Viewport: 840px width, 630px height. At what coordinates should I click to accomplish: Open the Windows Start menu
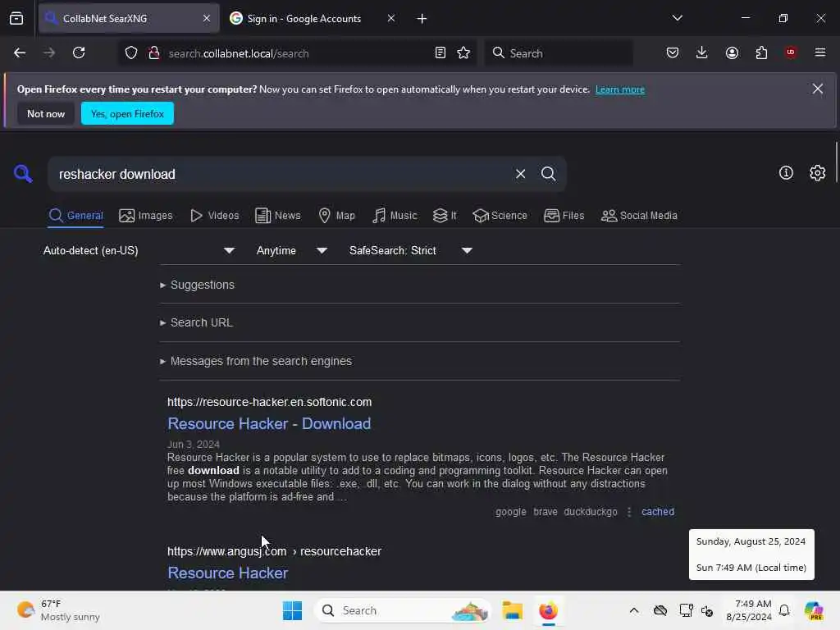pyautogui.click(x=292, y=610)
